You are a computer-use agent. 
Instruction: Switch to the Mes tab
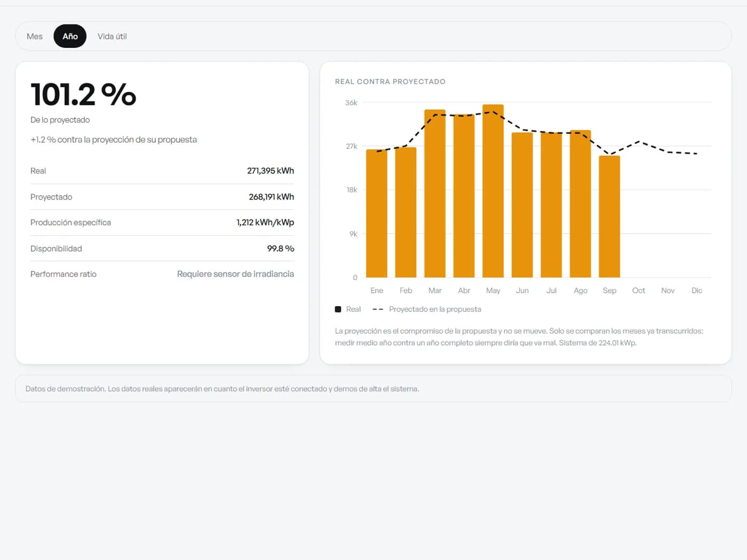[35, 36]
